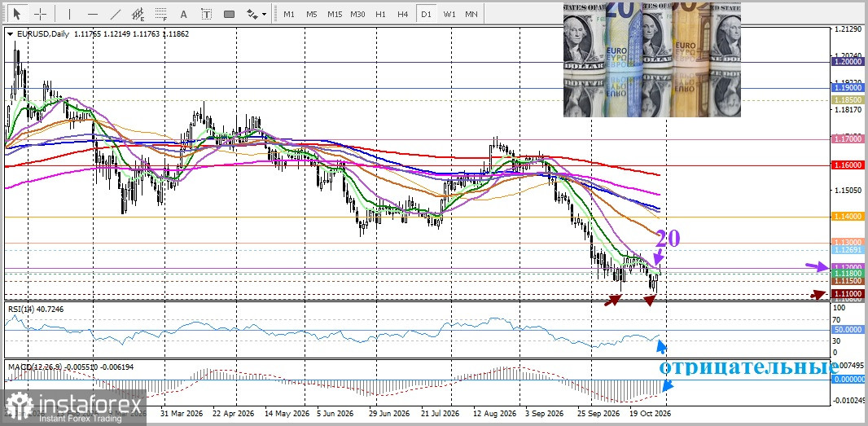Click the Arrows objects icon
The image size is (868, 426).
tap(252, 14)
